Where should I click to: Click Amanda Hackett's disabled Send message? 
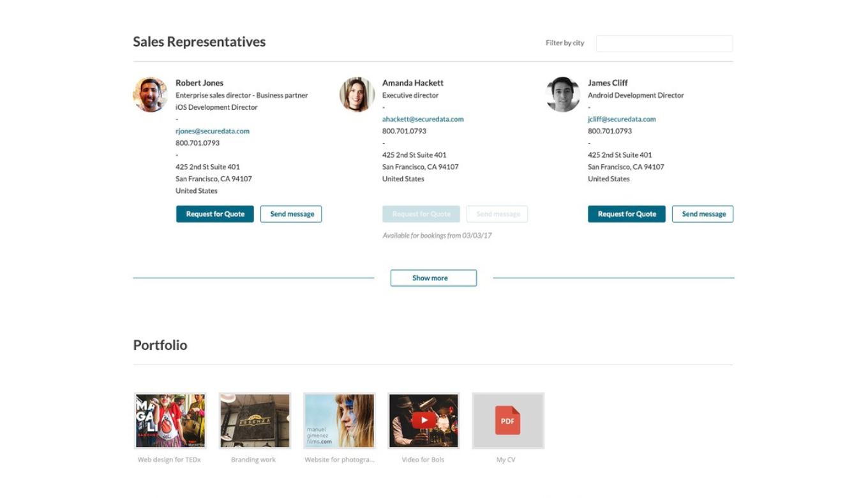pyautogui.click(x=497, y=214)
